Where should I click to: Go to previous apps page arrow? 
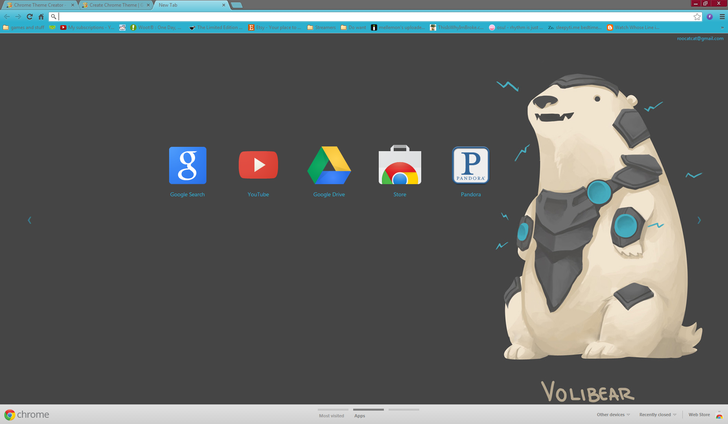(30, 220)
